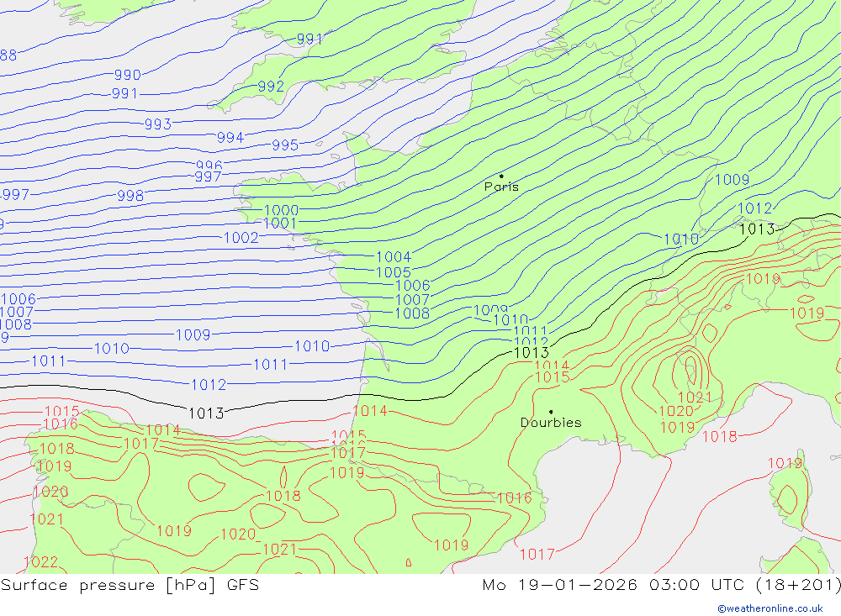The image size is (841, 616).
Task: Click the red 1021 label over the Alps
Action: pos(695,398)
